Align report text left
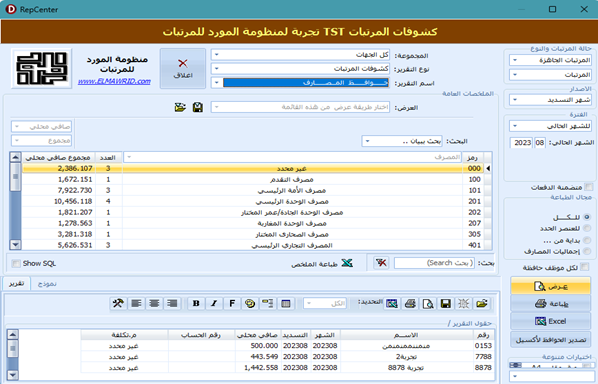The height and width of the screenshot is (384, 598). click(x=136, y=303)
